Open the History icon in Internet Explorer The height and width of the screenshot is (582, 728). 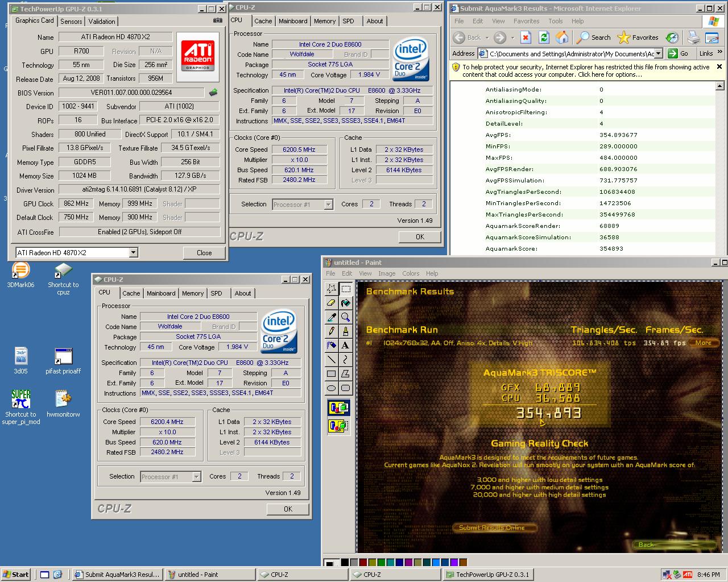pos(672,38)
